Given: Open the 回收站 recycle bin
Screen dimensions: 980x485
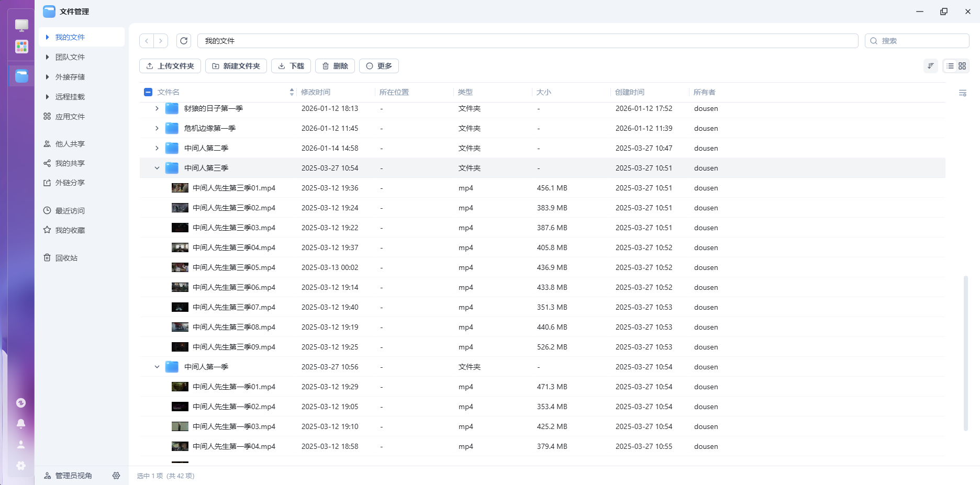Looking at the screenshot, I should tap(66, 257).
